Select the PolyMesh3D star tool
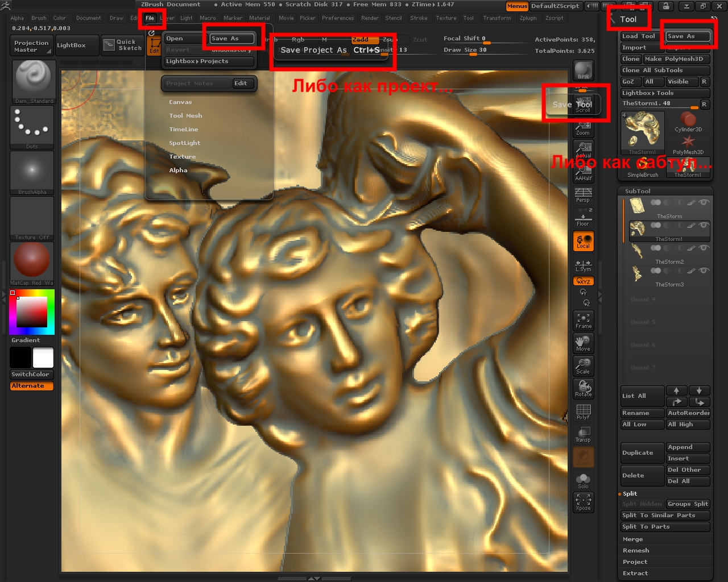 tap(689, 144)
